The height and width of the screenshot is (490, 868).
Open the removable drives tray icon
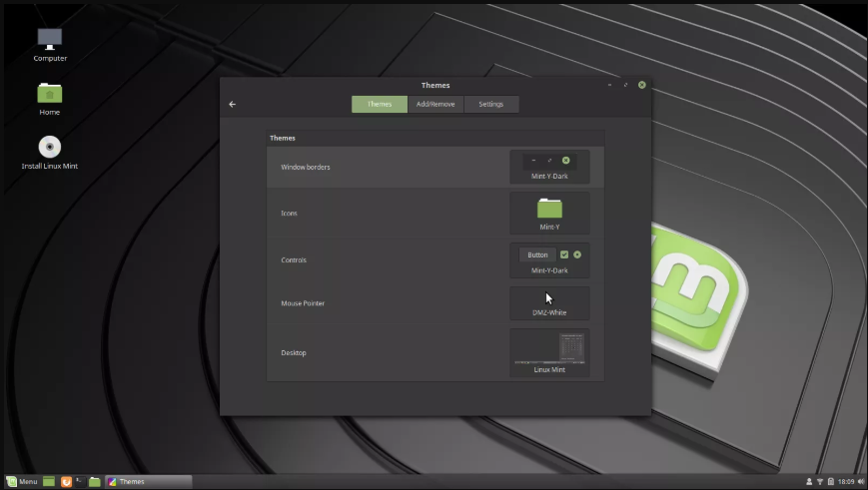point(830,482)
